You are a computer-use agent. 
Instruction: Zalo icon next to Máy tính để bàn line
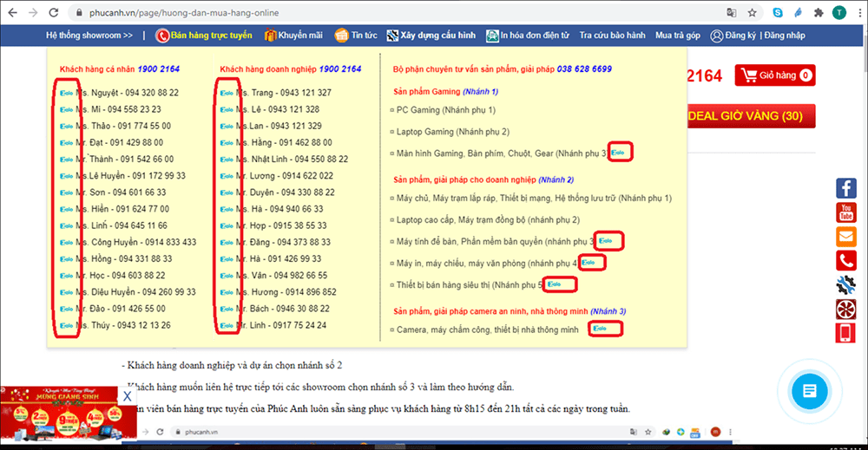point(606,240)
